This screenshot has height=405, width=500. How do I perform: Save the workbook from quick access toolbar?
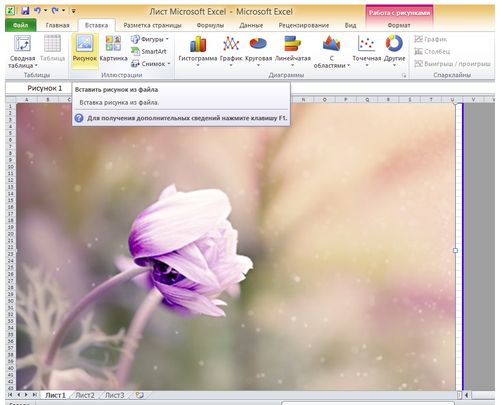pos(25,11)
